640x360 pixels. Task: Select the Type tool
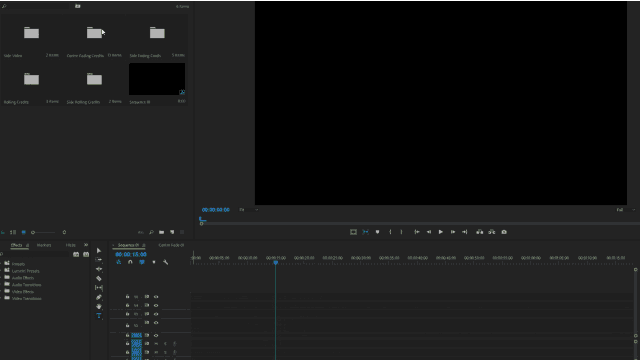pyautogui.click(x=99, y=316)
